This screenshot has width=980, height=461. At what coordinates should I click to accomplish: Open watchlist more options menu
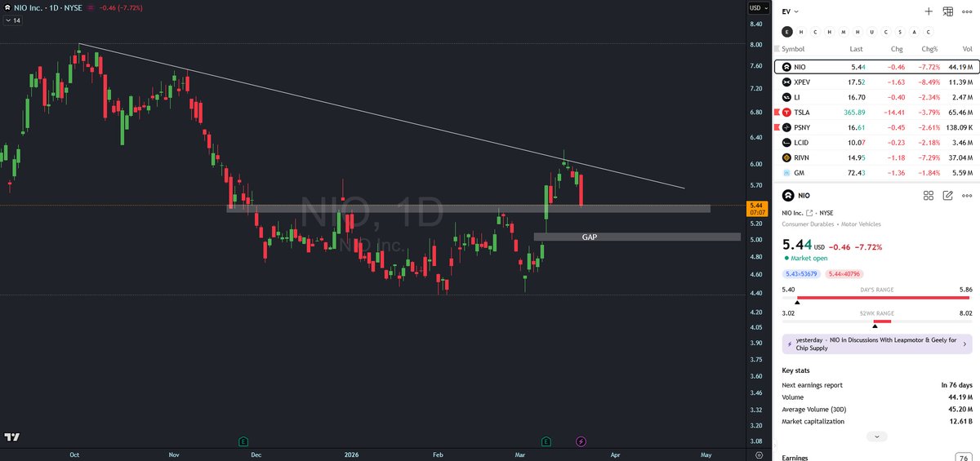[968, 11]
